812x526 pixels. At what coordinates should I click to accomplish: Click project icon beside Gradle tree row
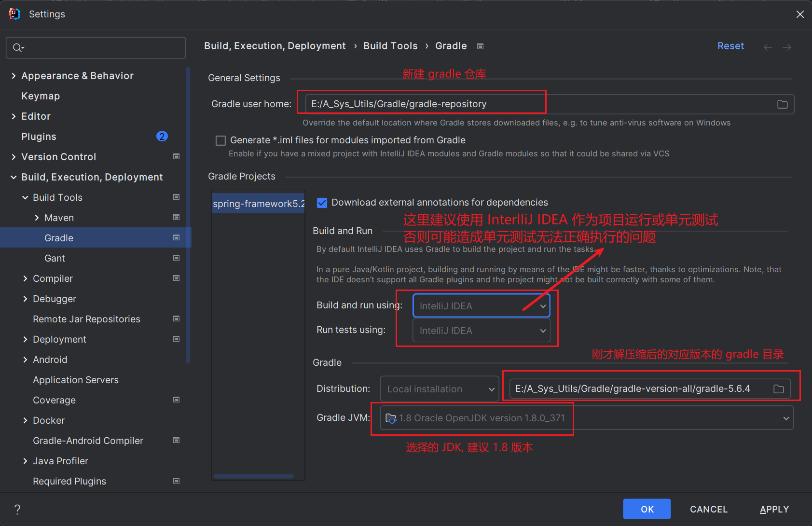(177, 237)
